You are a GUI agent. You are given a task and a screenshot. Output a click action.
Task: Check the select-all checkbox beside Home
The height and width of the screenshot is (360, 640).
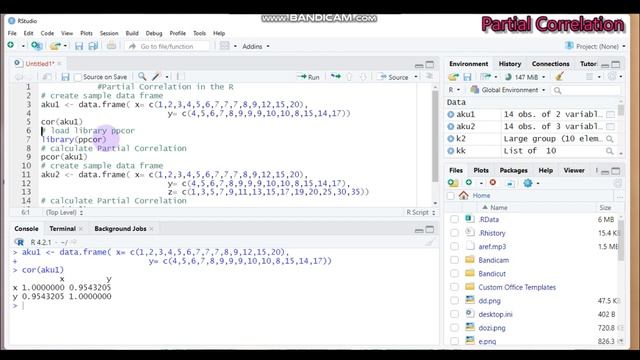pyautogui.click(x=451, y=196)
